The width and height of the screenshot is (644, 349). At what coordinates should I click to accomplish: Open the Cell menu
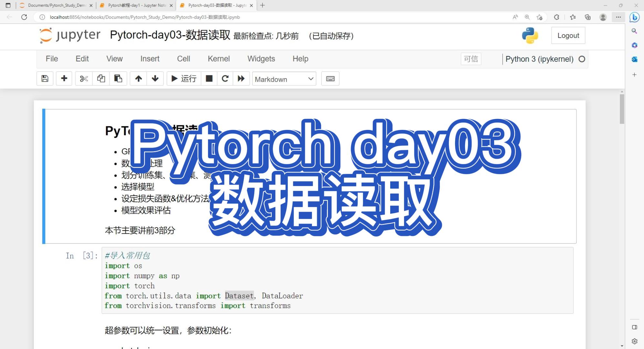point(183,59)
